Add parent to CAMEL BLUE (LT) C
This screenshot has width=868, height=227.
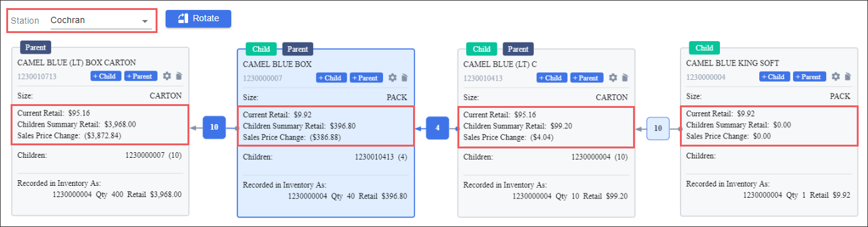tap(586, 77)
